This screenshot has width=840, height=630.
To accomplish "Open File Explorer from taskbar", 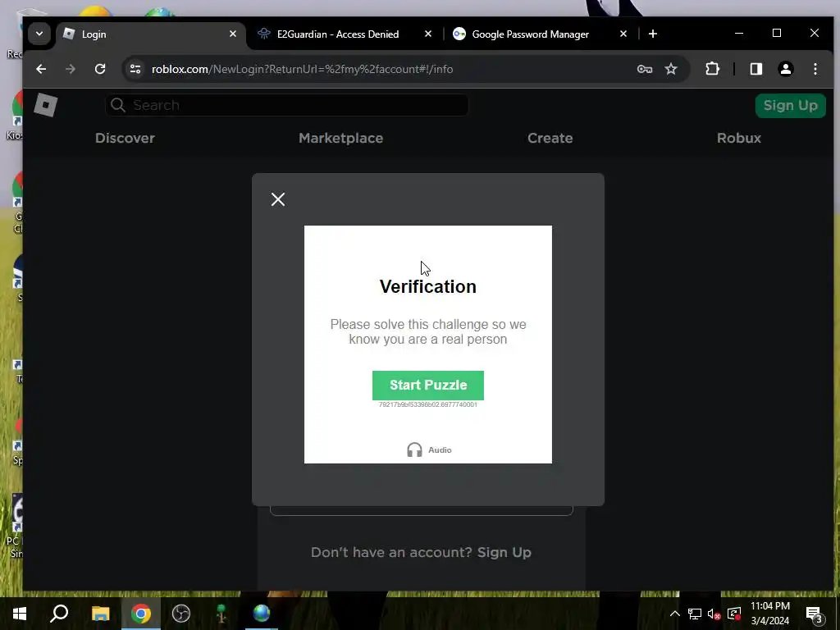I will point(100,614).
